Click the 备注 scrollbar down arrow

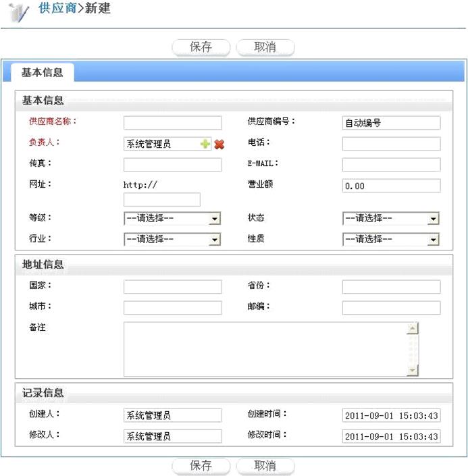click(x=413, y=370)
